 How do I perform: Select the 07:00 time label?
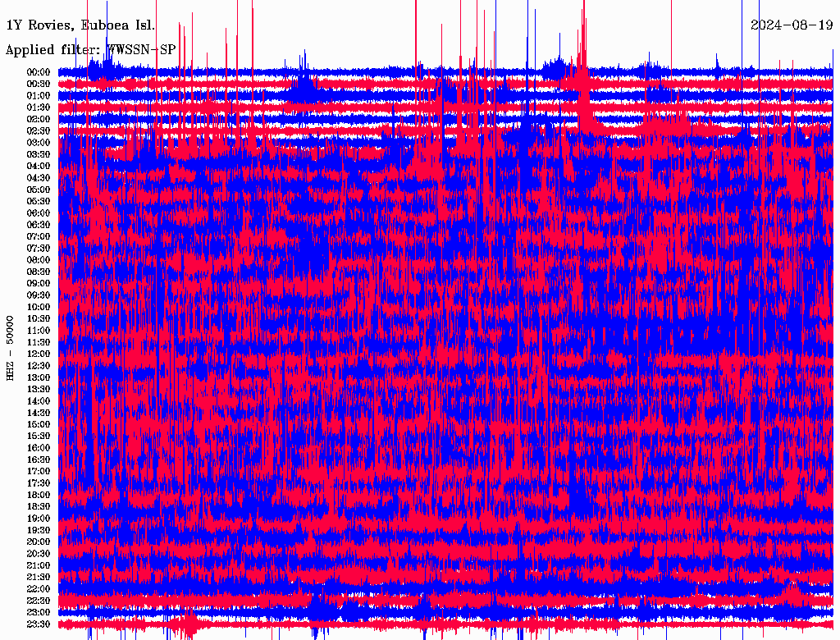[x=39, y=236]
